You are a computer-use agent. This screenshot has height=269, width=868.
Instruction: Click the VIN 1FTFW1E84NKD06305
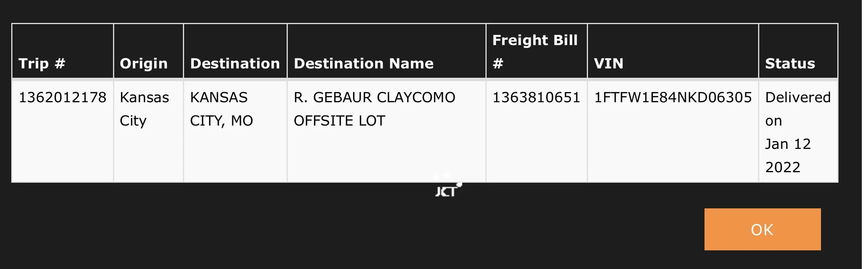[673, 97]
